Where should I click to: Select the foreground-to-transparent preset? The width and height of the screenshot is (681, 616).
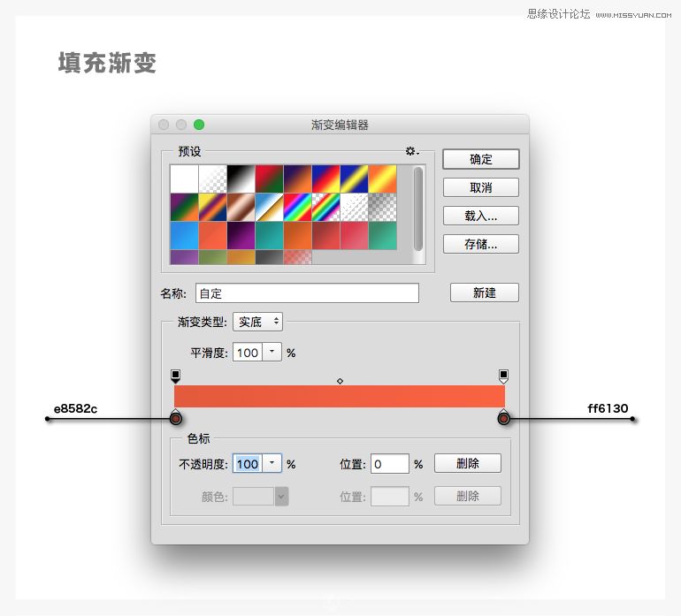coord(213,179)
